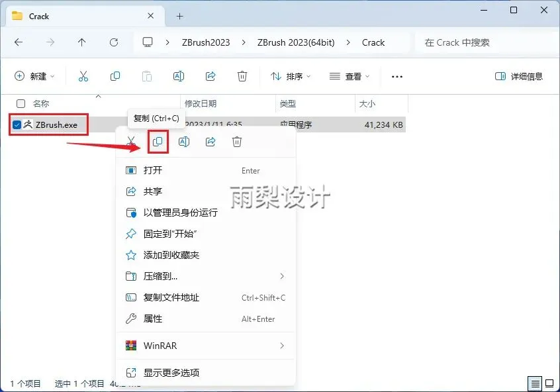Click the Cut scissors icon in the context menu
The height and width of the screenshot is (392, 560).
[x=131, y=142]
